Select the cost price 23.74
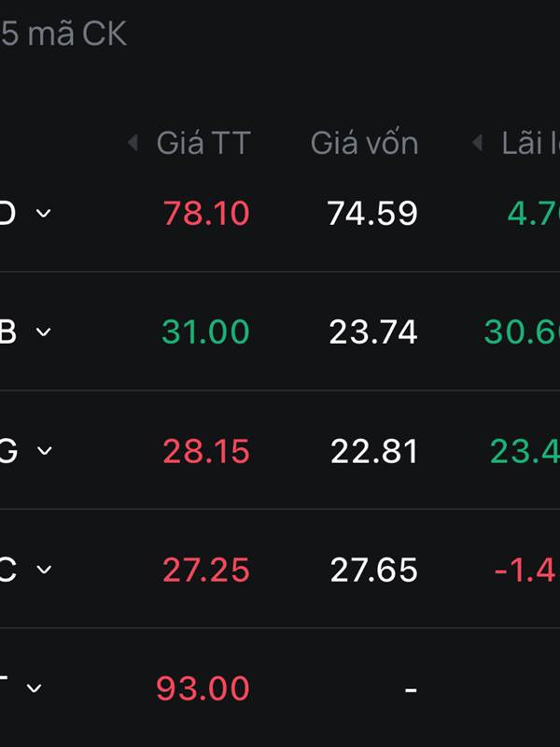Image resolution: width=560 pixels, height=747 pixels. (372, 331)
